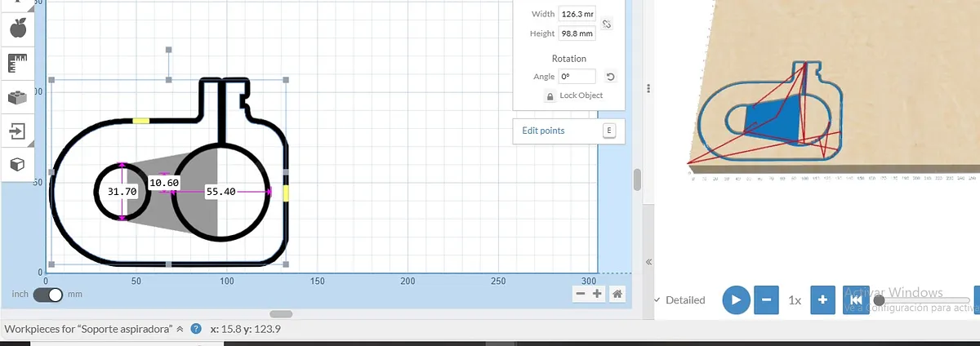This screenshot has width=980, height=346.
Task: Click the horizontal scrollbar thumb under the canvas
Action: [x=281, y=313]
